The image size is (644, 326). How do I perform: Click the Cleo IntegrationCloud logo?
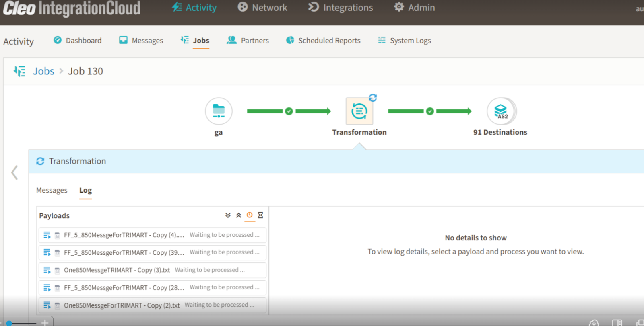click(x=72, y=8)
